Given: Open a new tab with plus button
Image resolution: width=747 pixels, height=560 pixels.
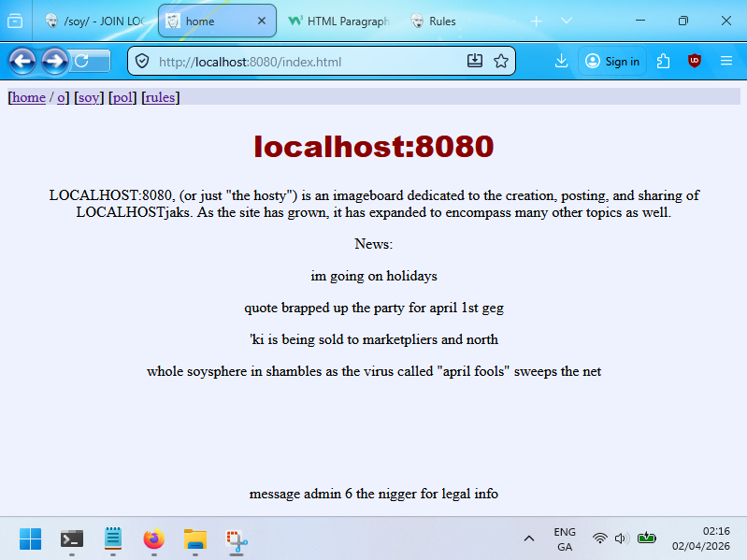Looking at the screenshot, I should pos(536,21).
